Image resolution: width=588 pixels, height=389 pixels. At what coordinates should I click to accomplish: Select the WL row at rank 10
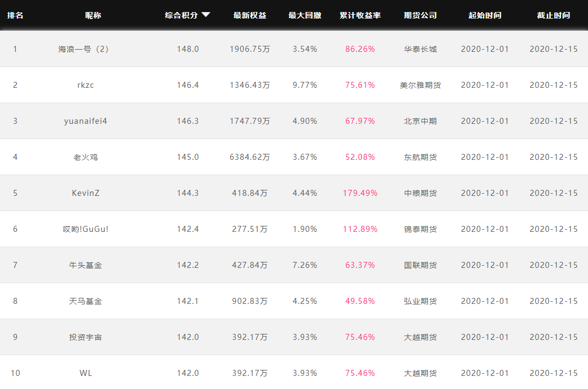pos(86,373)
